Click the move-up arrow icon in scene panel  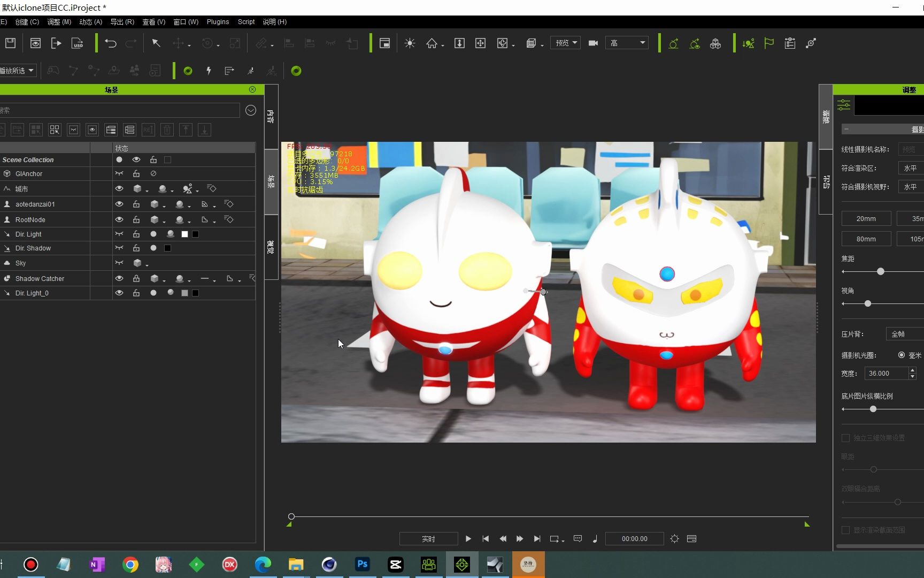pos(186,130)
